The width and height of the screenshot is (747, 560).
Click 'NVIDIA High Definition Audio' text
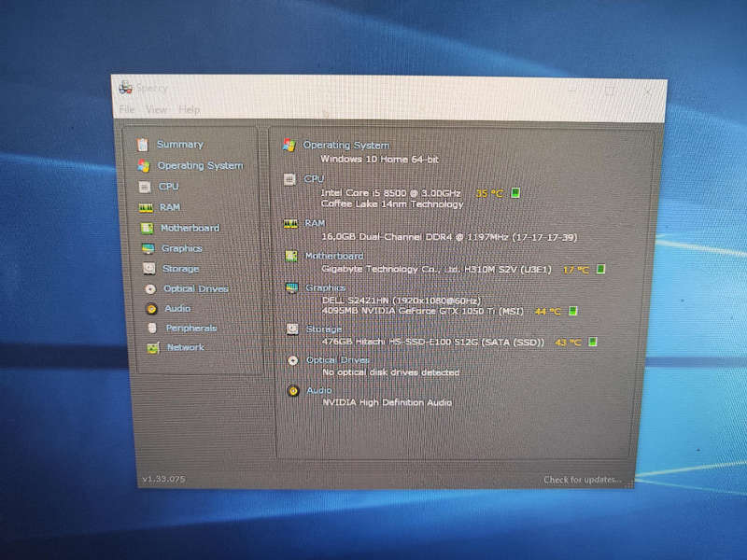(x=388, y=402)
